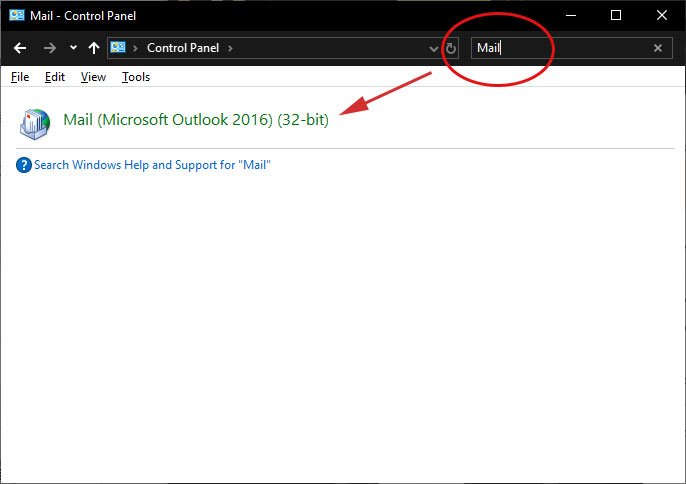The width and height of the screenshot is (686, 484).
Task: Open the File menu
Action: point(20,77)
